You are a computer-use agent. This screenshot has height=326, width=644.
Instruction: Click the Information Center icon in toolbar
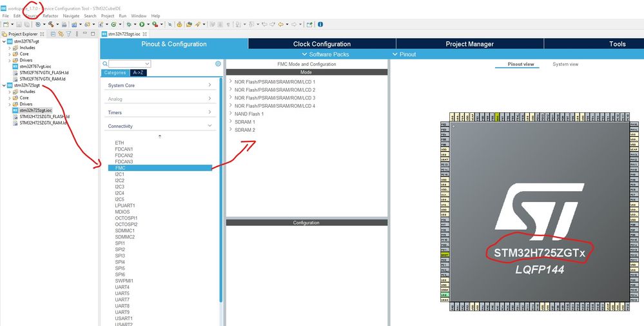[x=320, y=25]
